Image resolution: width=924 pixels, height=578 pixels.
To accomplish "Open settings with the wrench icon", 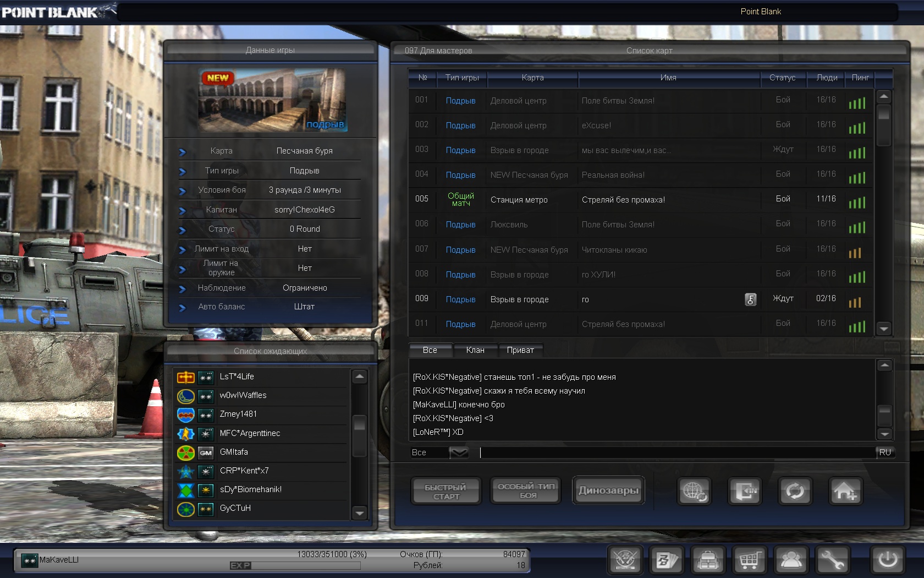I will coord(832,560).
